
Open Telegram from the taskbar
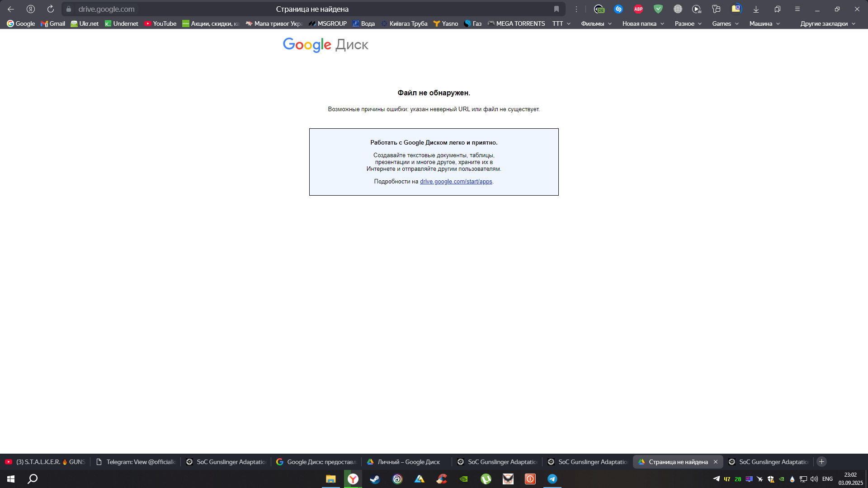(x=552, y=479)
